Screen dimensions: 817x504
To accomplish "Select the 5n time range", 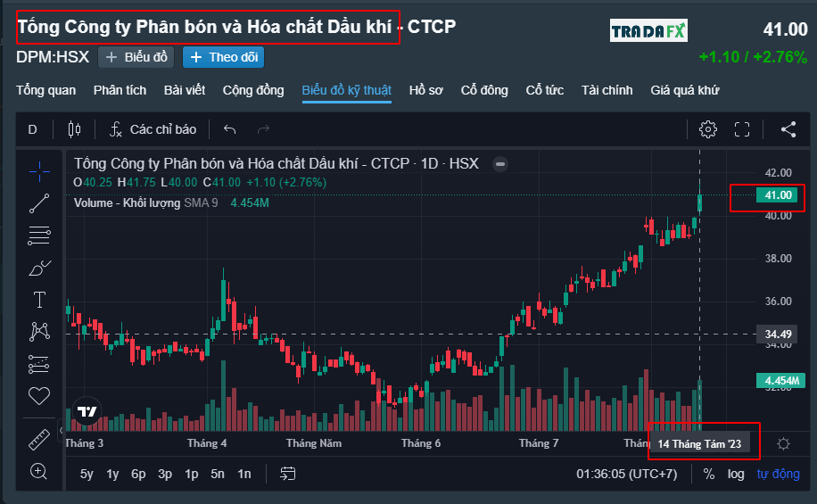I will [x=218, y=474].
